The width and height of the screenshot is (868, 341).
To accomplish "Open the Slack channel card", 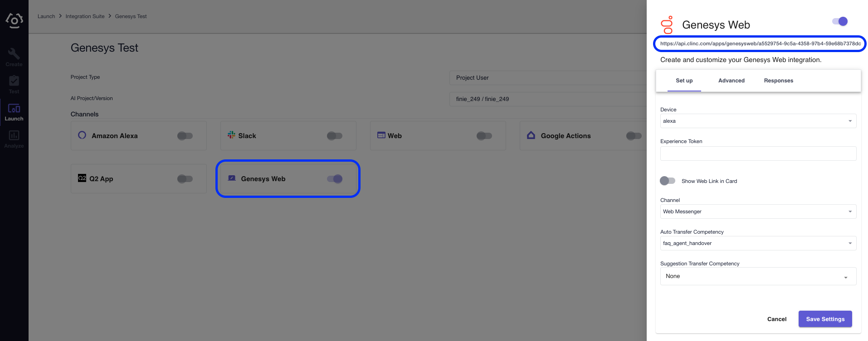I will tap(288, 135).
